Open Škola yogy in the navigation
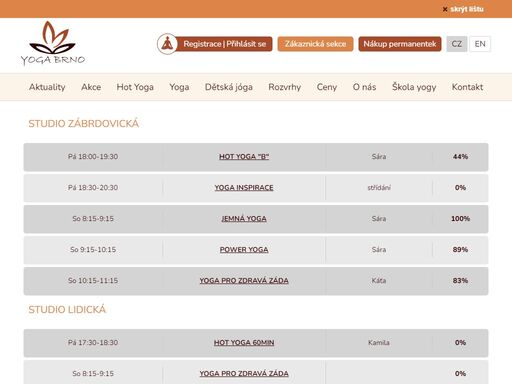The image size is (512, 384). click(414, 87)
